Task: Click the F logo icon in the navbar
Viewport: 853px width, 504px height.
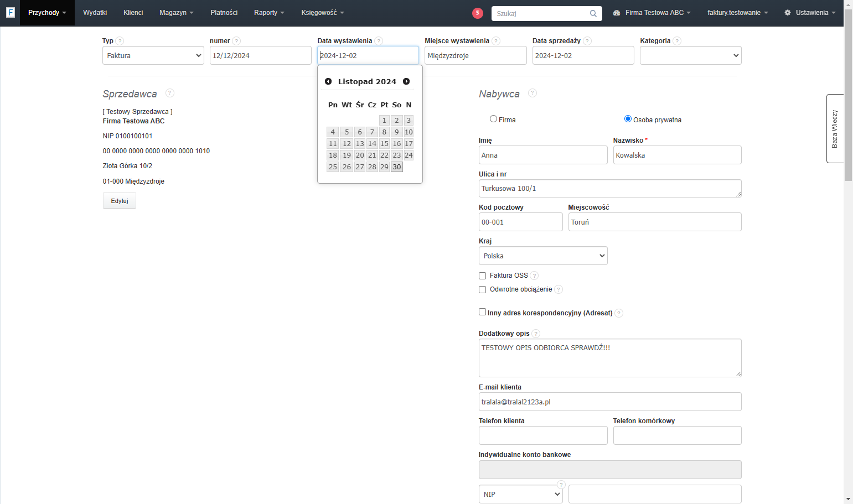Action: pos(10,12)
